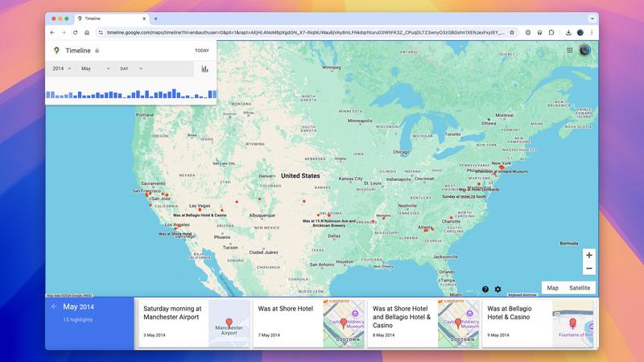644x362 pixels.
Task: View site information icon in address bar
Action: click(100, 32)
